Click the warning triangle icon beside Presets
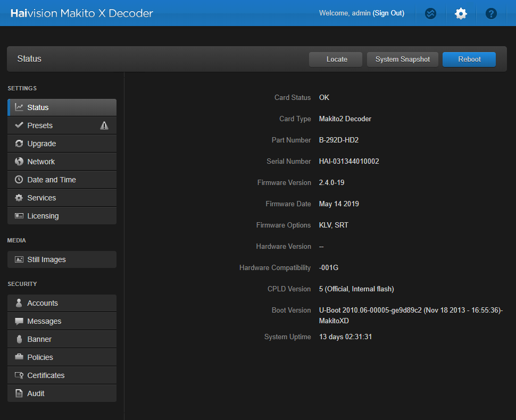 coord(104,125)
